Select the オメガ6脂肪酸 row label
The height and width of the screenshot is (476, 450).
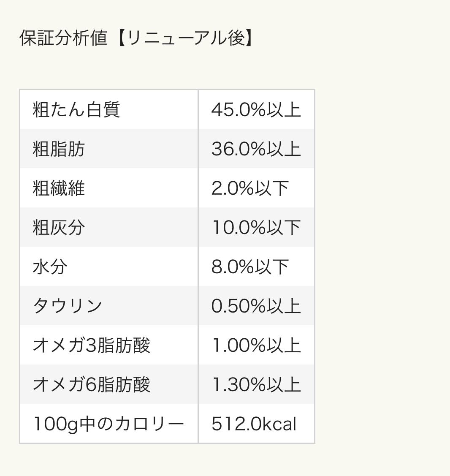[91, 384]
